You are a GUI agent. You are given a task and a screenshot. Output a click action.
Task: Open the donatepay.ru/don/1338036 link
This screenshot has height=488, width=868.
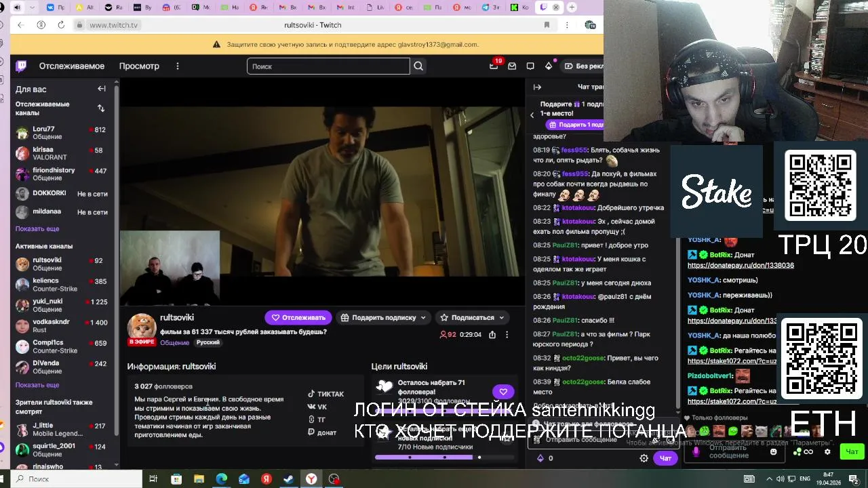tap(741, 266)
